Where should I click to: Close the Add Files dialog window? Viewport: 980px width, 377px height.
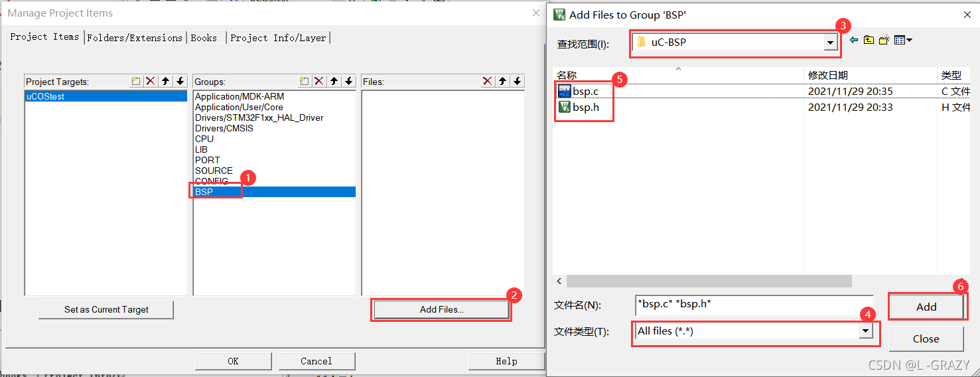pyautogui.click(x=965, y=14)
